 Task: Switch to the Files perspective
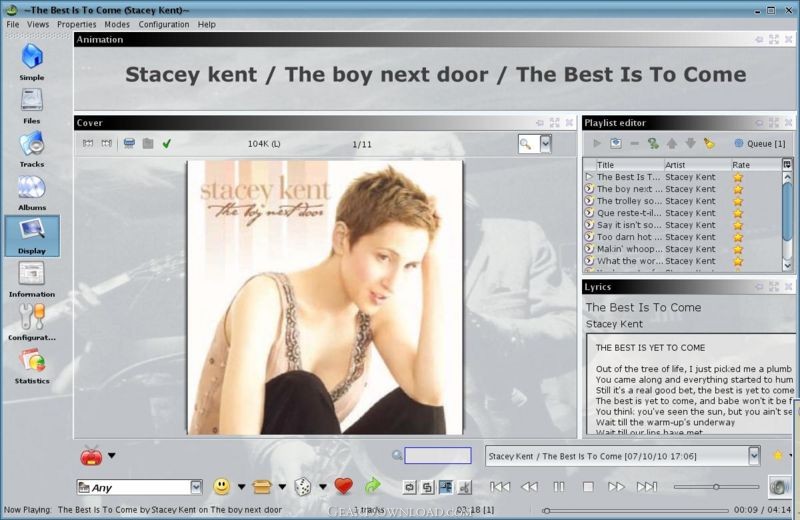pos(32,106)
